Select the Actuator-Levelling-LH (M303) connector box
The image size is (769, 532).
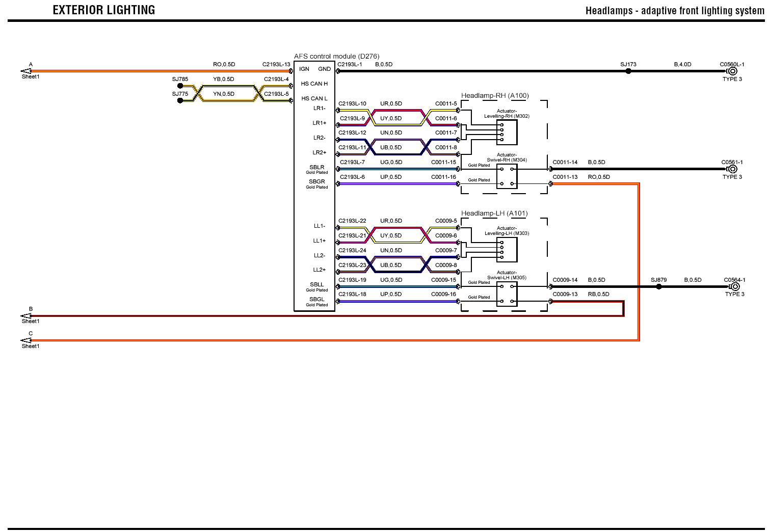click(507, 250)
